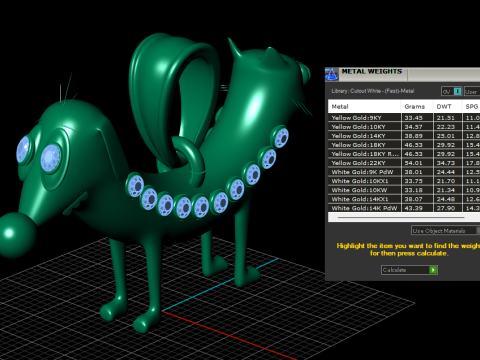Click the green arrow on Calculate
This screenshot has width=480, height=360.
(x=433, y=270)
